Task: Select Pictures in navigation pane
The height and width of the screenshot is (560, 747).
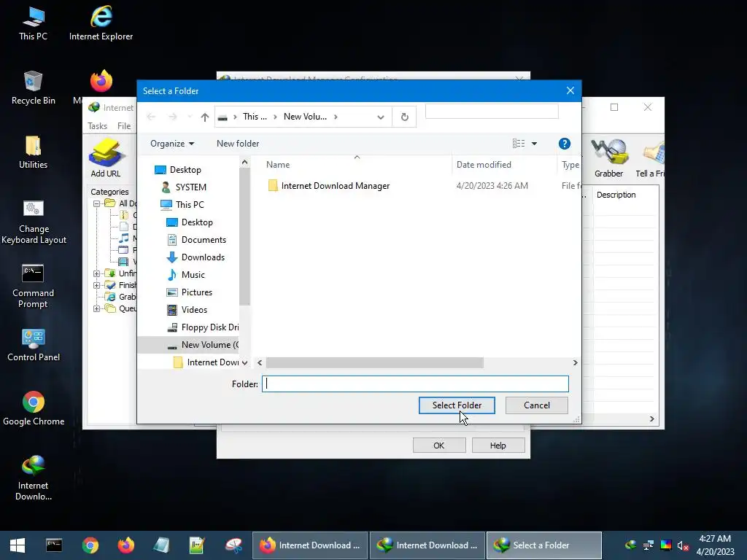Action: coord(189,292)
